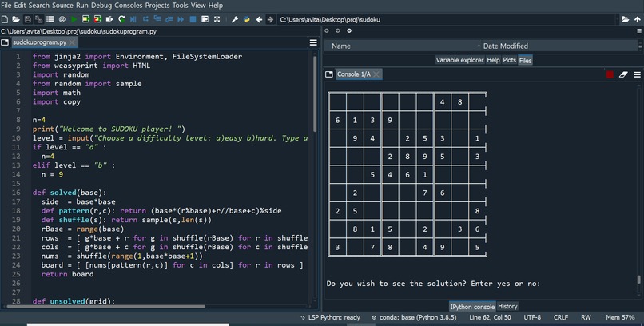
Task: Select the IPython console tab
Action: (x=472, y=307)
